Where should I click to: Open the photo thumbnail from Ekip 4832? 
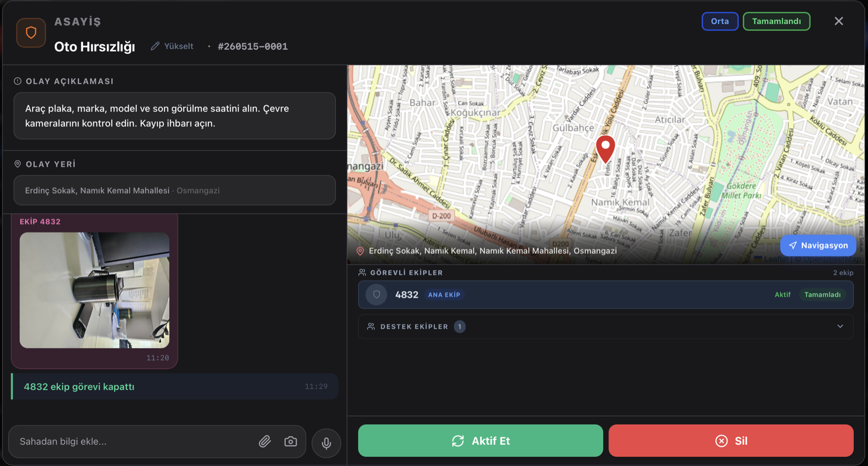click(x=94, y=290)
